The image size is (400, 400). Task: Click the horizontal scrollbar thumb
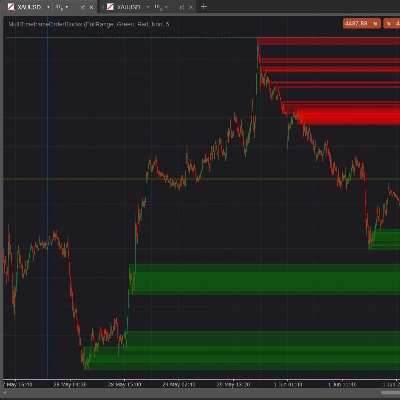point(390,393)
